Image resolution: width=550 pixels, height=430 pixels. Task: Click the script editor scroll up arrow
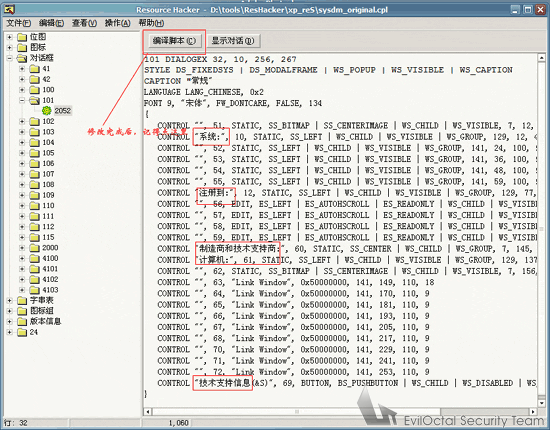(x=541, y=58)
